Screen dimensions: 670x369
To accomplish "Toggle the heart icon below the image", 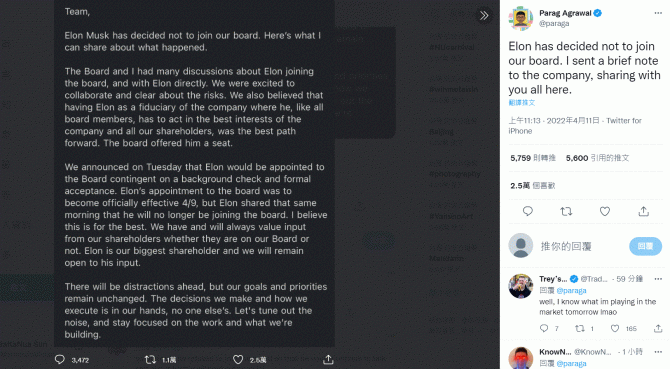I will pyautogui.click(x=238, y=360).
